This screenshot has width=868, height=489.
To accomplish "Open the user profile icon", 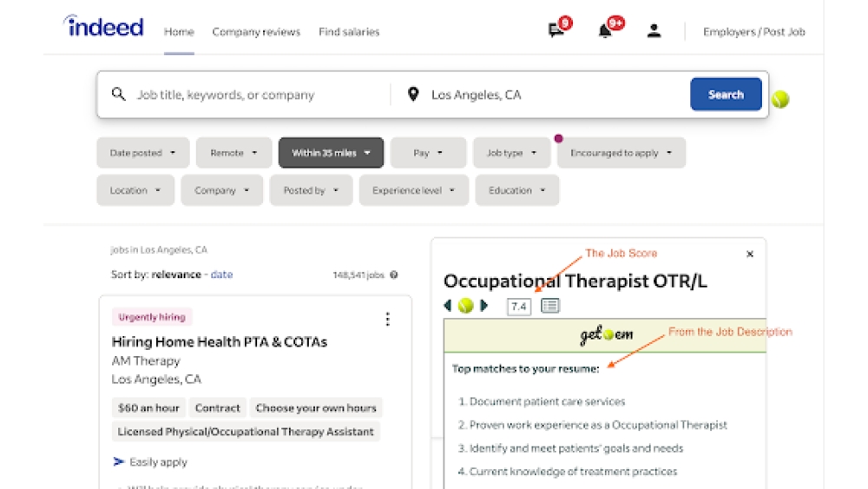I will [x=654, y=30].
